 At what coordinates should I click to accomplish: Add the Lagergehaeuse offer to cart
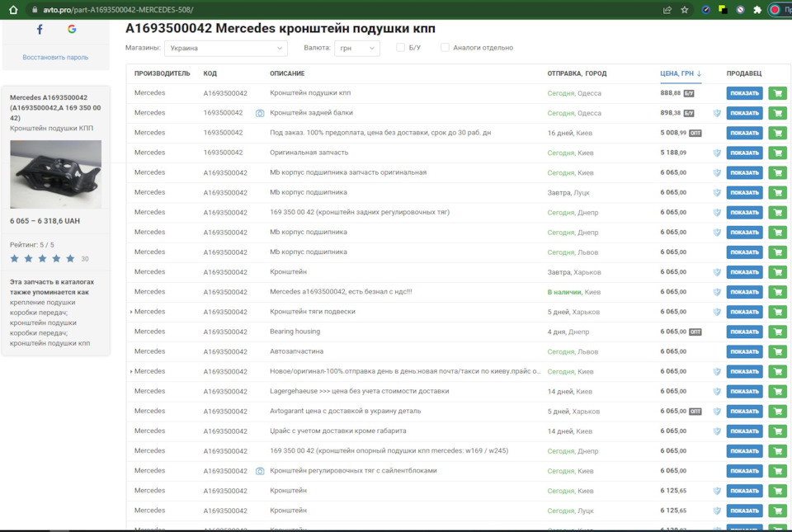pos(777,392)
